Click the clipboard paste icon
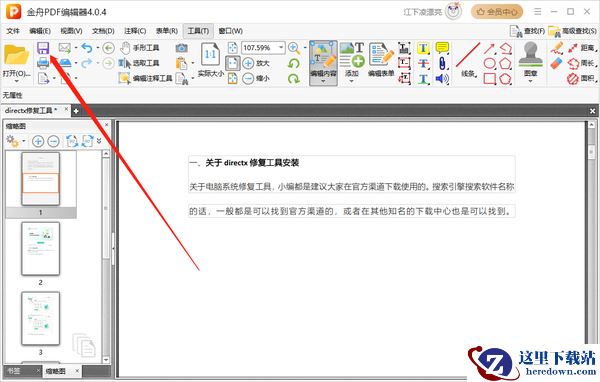The image size is (600, 382). point(181,63)
